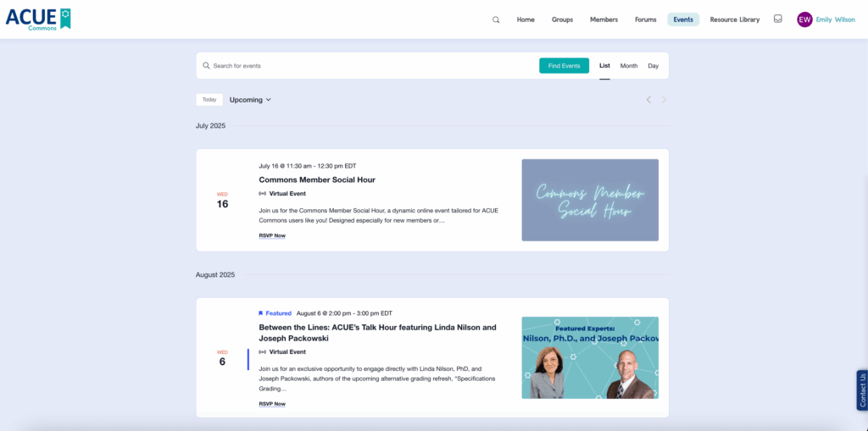Open Featured Experts thumbnail image
Screen dimensions: 868x431
click(590, 357)
